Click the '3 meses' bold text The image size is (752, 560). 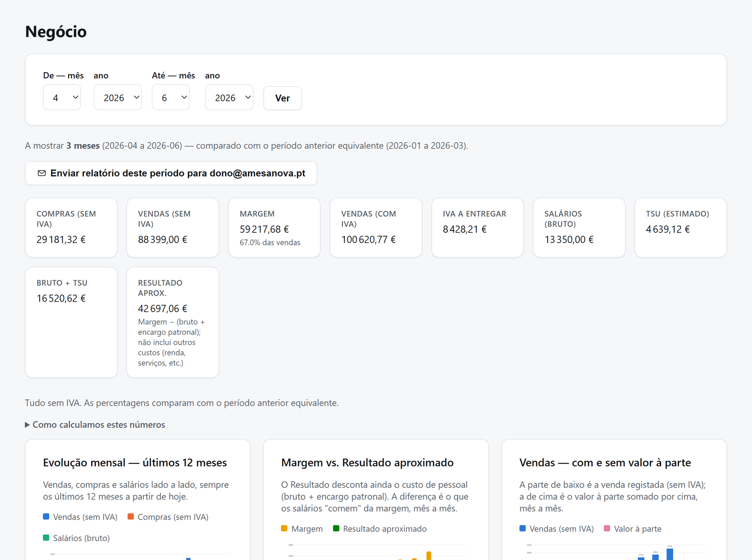click(83, 146)
